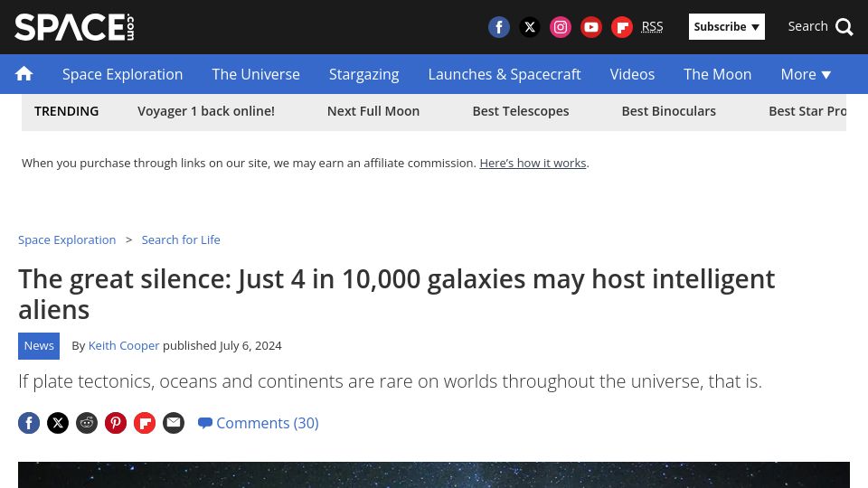Click the 'published July 6, 2024' text
The width and height of the screenshot is (868, 488).
tap(222, 346)
